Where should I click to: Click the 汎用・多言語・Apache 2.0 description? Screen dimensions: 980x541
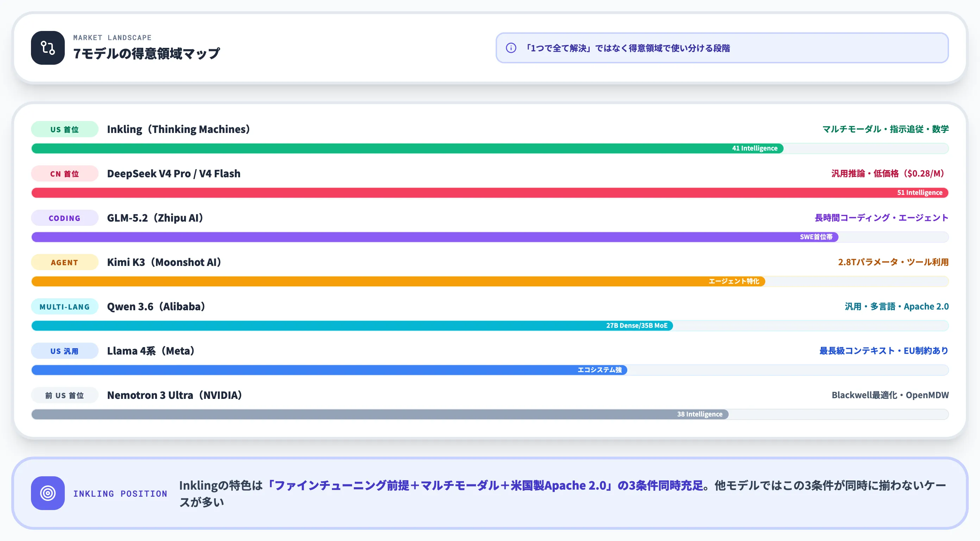coord(897,307)
